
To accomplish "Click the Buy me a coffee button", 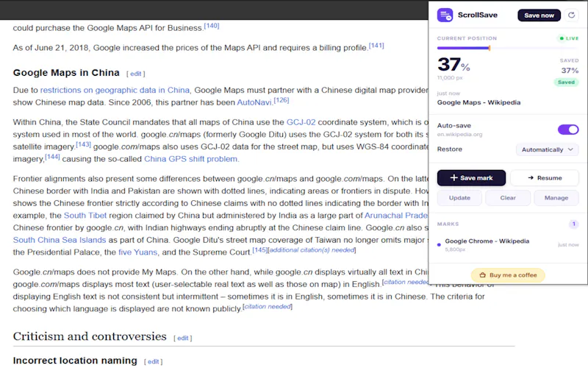I will coord(508,275).
